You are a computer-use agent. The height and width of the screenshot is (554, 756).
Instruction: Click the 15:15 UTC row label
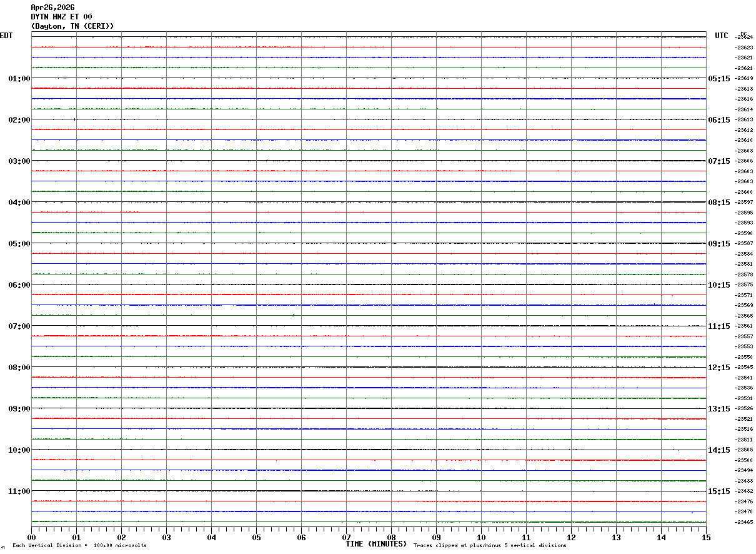point(719,491)
